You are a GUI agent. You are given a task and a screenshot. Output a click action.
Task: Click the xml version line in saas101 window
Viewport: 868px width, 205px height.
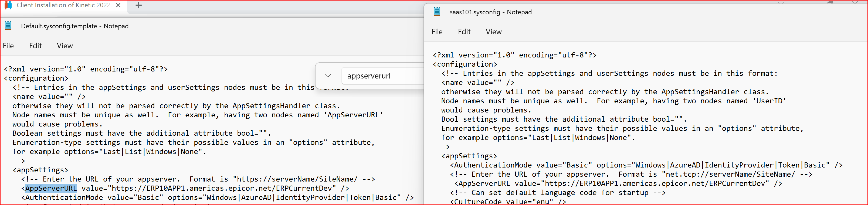pyautogui.click(x=514, y=55)
